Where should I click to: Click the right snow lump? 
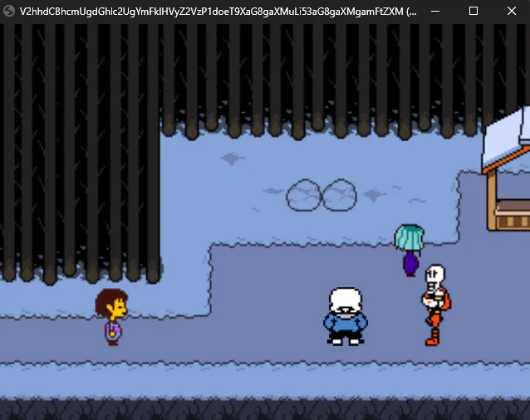click(340, 195)
